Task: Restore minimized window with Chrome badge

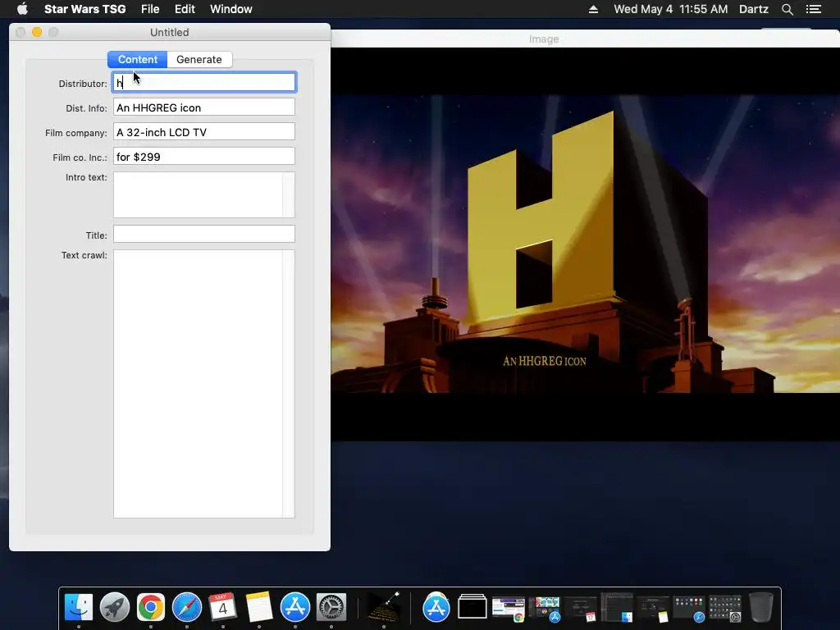Action: coord(509,609)
